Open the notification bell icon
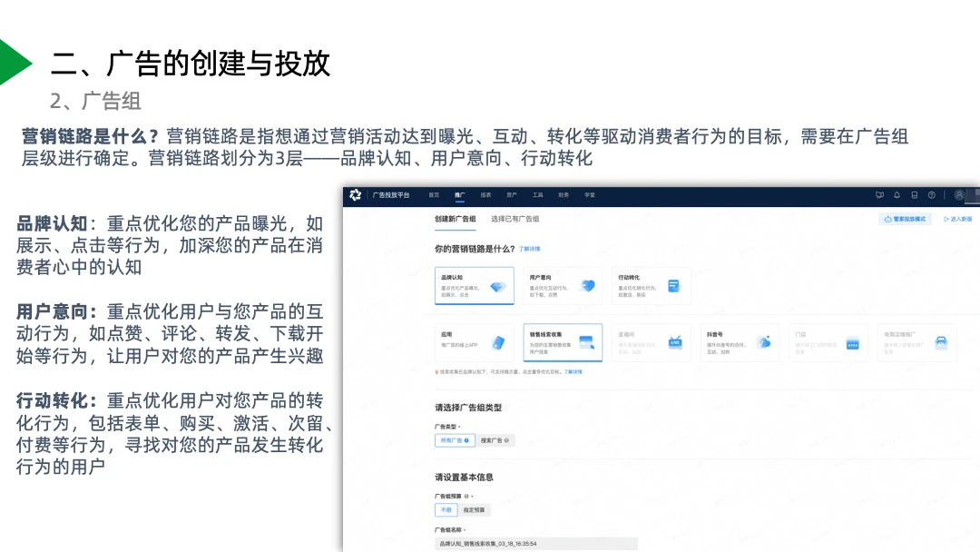980x552 pixels. [897, 194]
